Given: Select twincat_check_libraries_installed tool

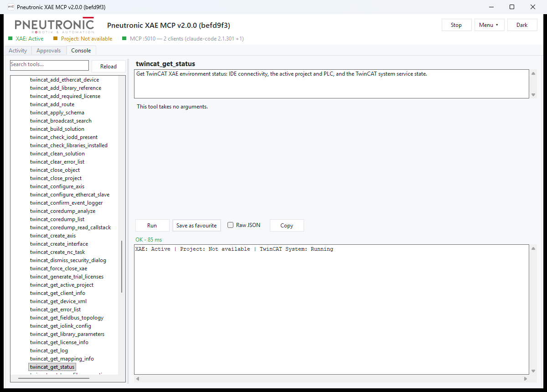Looking at the screenshot, I should pyautogui.click(x=69, y=145).
